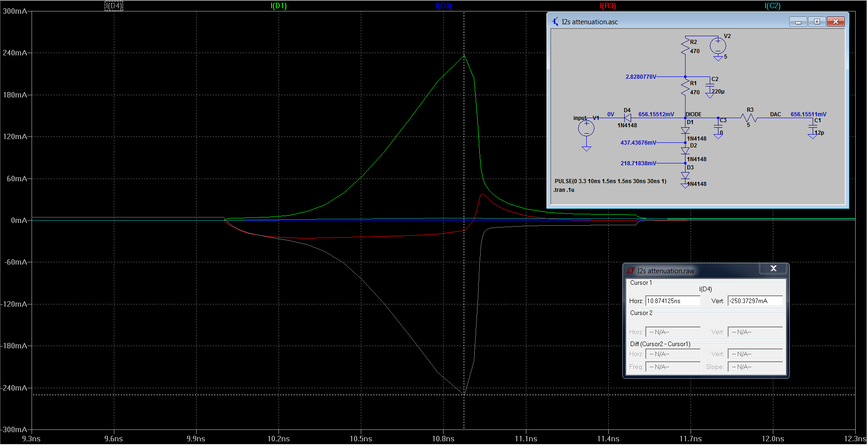Click the 300mA y-axis label
The width and height of the screenshot is (868, 445).
pos(15,11)
